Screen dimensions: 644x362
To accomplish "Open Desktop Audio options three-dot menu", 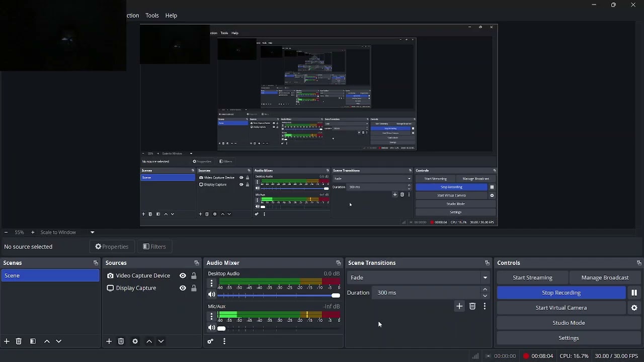I will coord(212,284).
